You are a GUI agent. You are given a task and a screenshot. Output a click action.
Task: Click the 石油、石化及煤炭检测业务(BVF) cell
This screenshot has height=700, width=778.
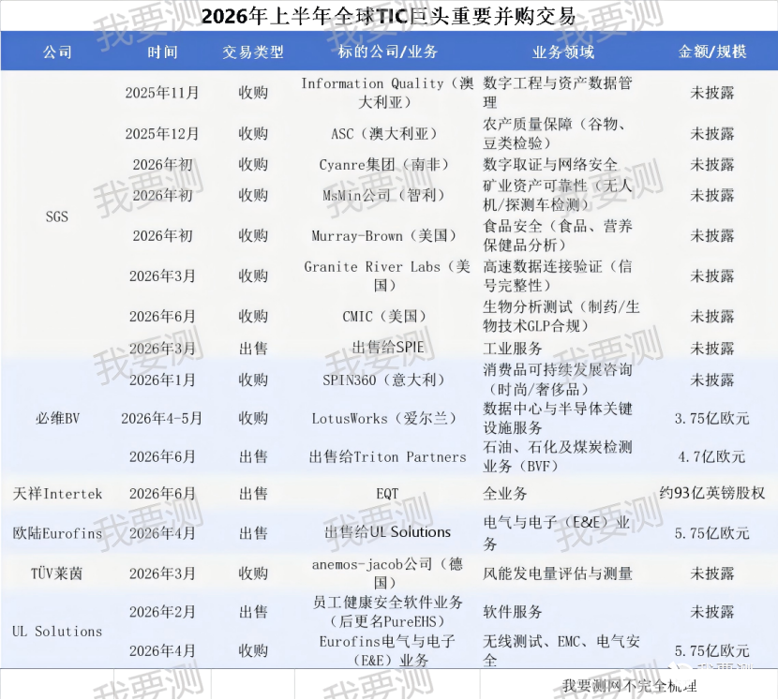558,456
